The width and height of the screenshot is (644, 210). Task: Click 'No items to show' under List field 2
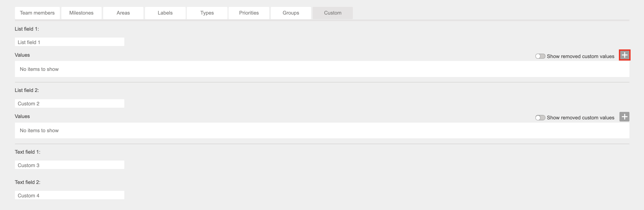(x=39, y=131)
